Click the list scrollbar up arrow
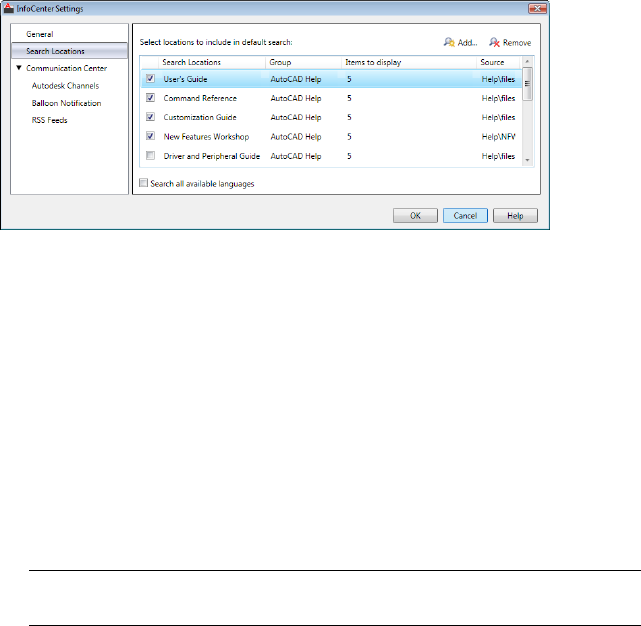 click(x=527, y=61)
